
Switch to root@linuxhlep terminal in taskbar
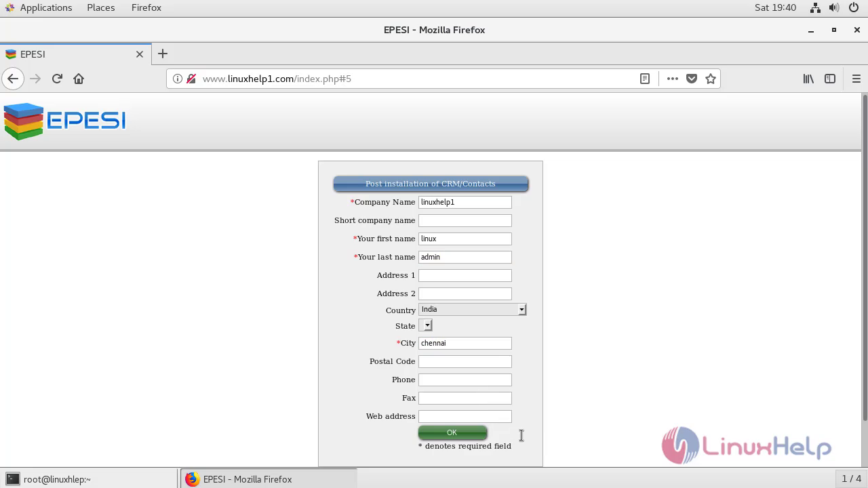pyautogui.click(x=90, y=479)
